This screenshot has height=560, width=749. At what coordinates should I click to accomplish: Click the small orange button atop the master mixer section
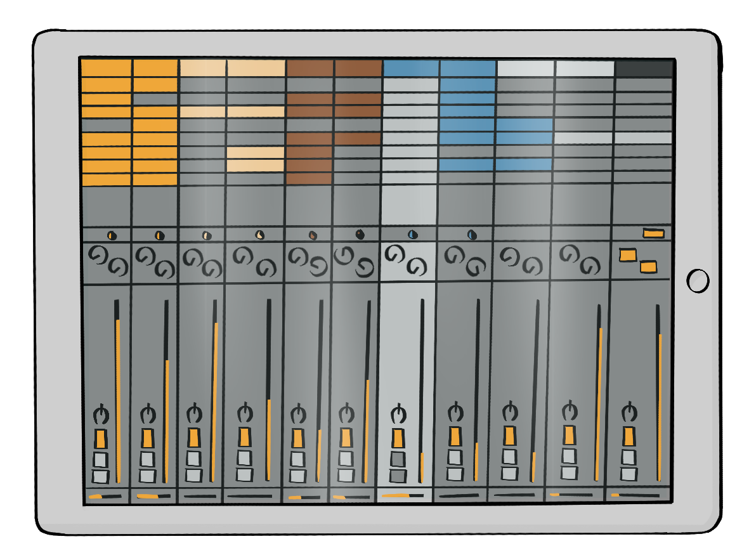(x=653, y=233)
